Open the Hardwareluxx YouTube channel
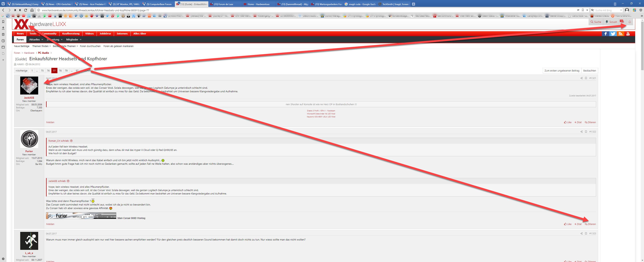644x262 pixels. (x=628, y=34)
